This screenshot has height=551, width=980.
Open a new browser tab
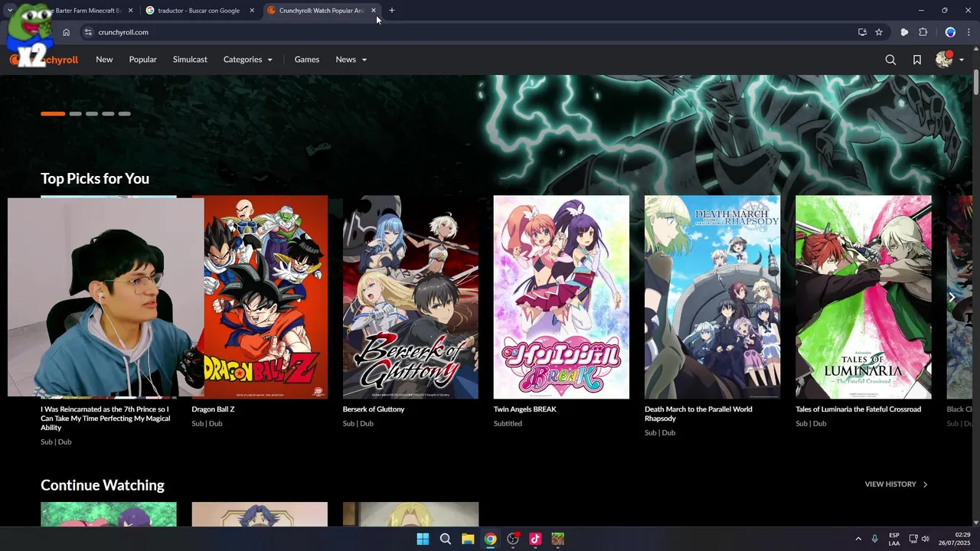[x=392, y=11]
